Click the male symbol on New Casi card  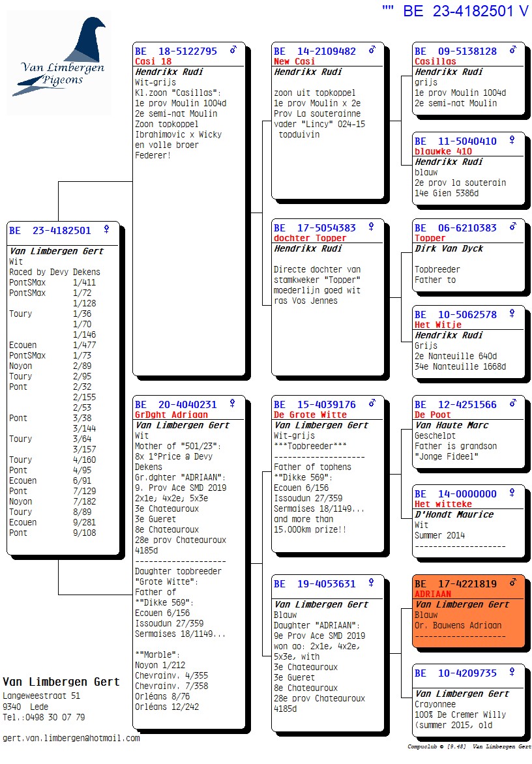(x=372, y=50)
